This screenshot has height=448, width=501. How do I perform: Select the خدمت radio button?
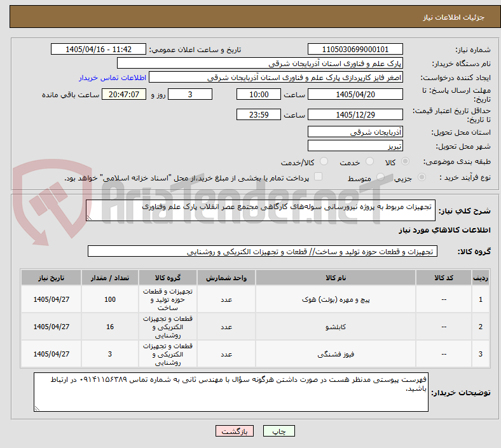(x=369, y=161)
